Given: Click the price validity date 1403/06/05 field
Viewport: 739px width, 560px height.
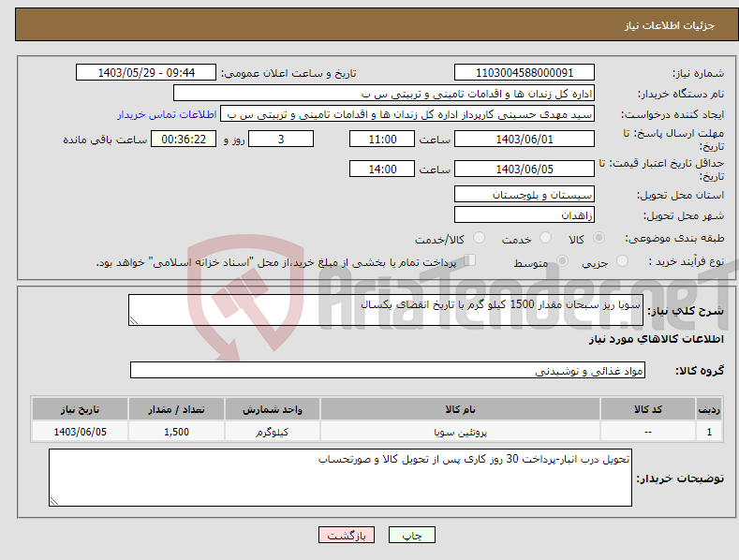Looking at the screenshot, I should tap(525, 169).
